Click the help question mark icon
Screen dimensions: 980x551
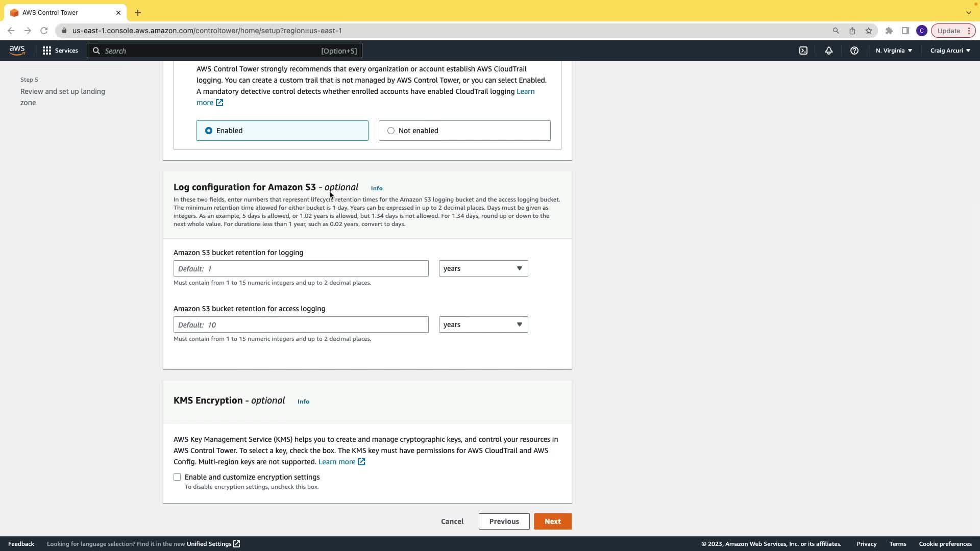click(x=854, y=51)
